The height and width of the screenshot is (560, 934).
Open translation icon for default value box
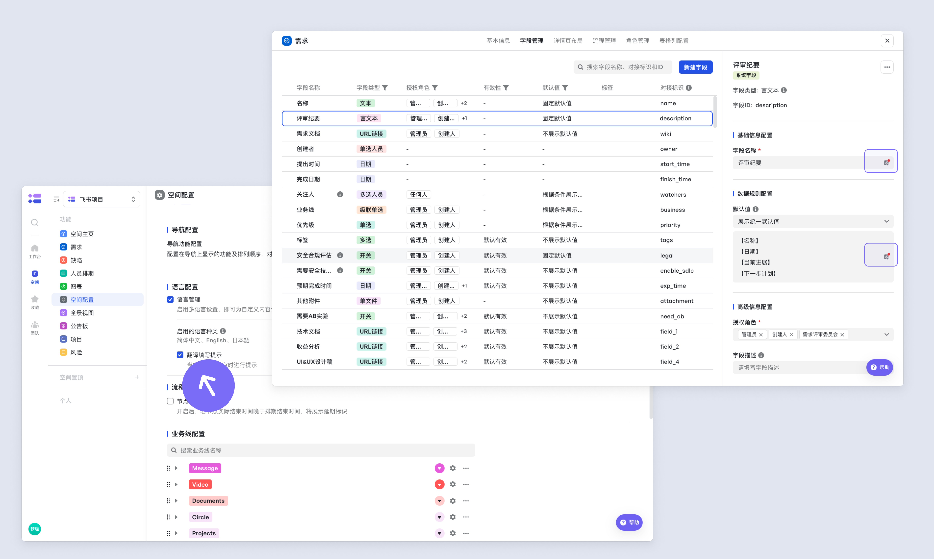tap(887, 257)
